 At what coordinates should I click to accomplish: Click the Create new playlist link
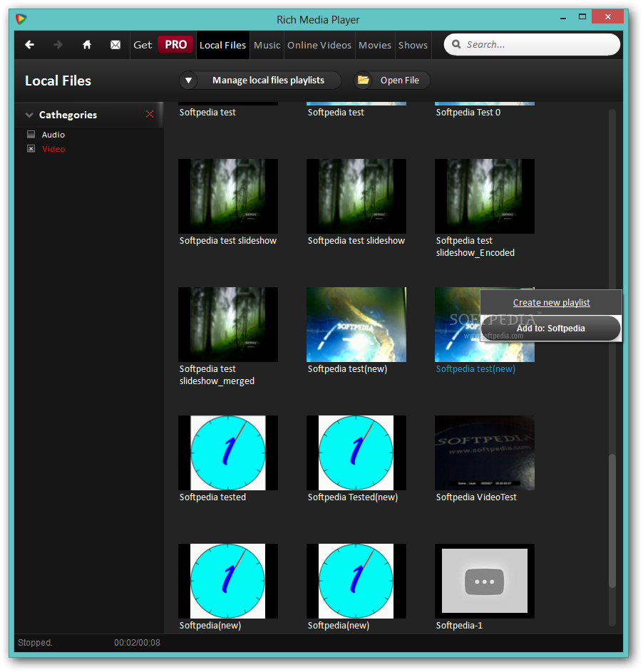pos(551,303)
